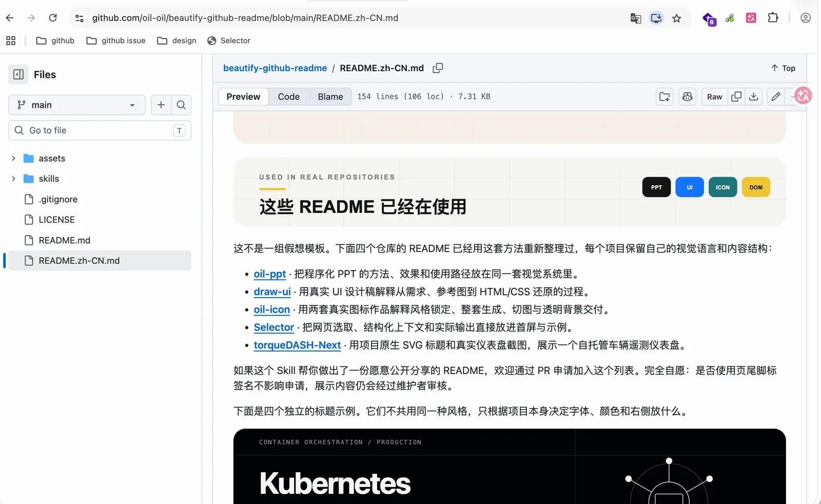Click the floating pink translate bubble

click(803, 95)
